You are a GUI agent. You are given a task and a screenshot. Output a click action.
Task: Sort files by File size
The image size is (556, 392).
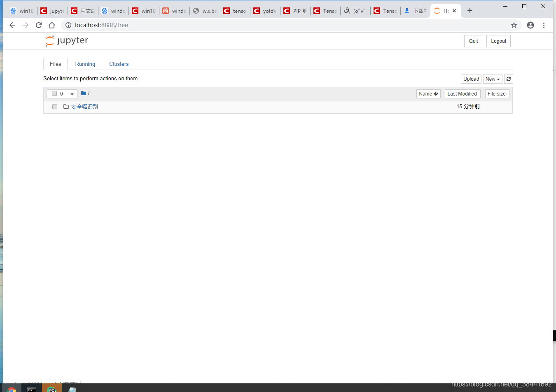click(497, 94)
